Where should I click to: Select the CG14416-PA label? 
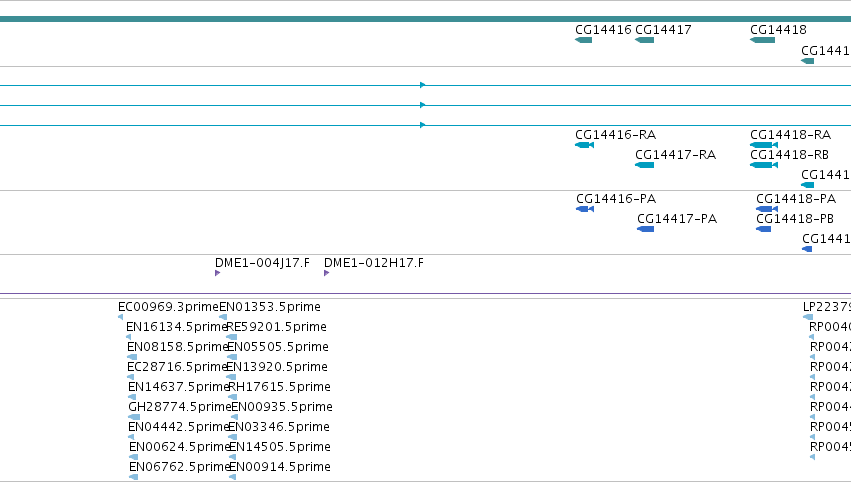point(616,199)
